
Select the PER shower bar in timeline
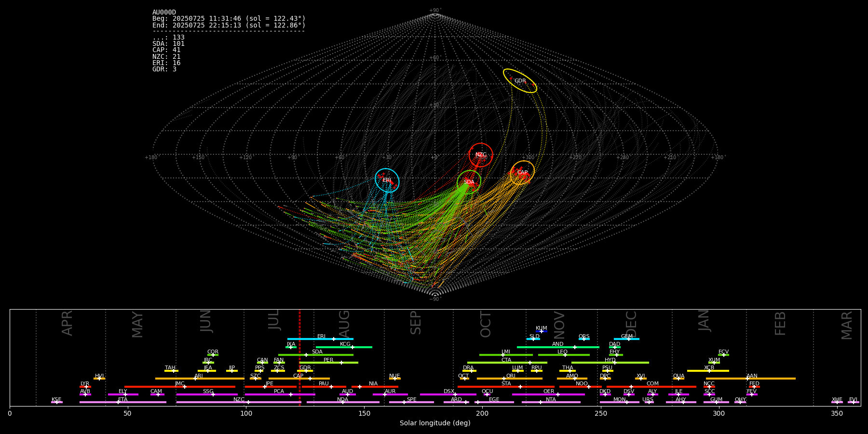(329, 363)
